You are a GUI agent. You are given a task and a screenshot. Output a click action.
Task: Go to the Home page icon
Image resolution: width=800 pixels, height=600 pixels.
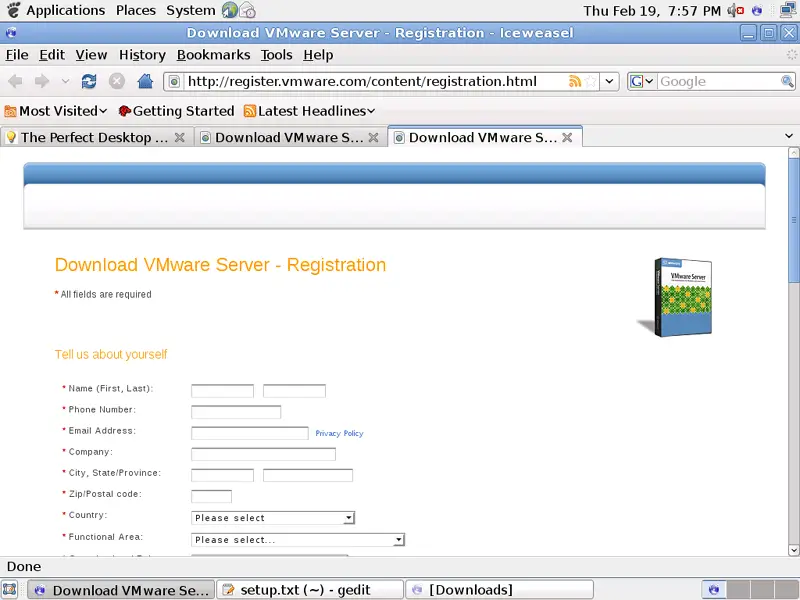click(145, 81)
